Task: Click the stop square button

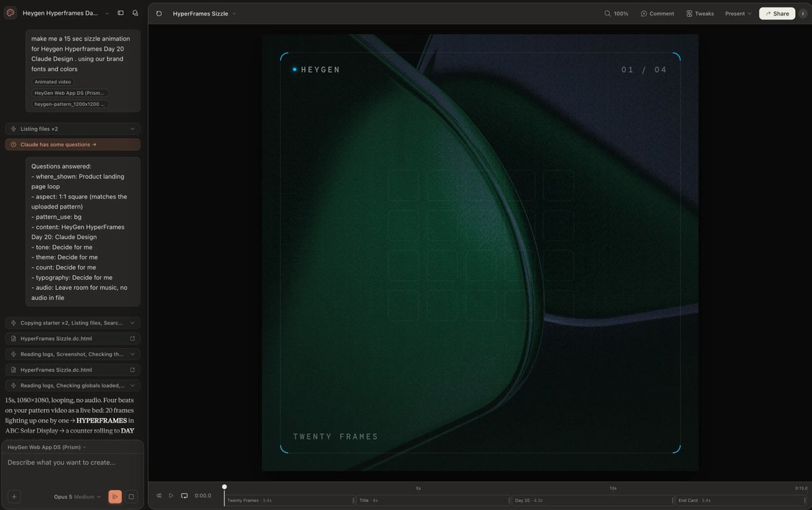Action: tap(131, 496)
